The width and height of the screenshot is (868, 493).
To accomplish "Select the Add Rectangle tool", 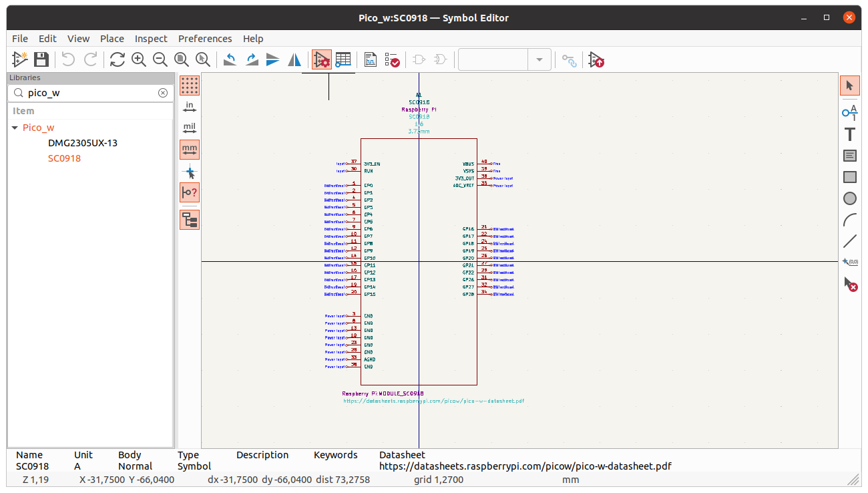I will pos(850,177).
